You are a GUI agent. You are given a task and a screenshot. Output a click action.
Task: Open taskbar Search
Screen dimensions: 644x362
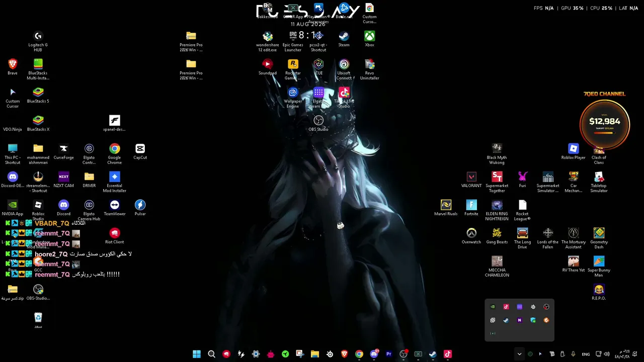tap(211, 354)
